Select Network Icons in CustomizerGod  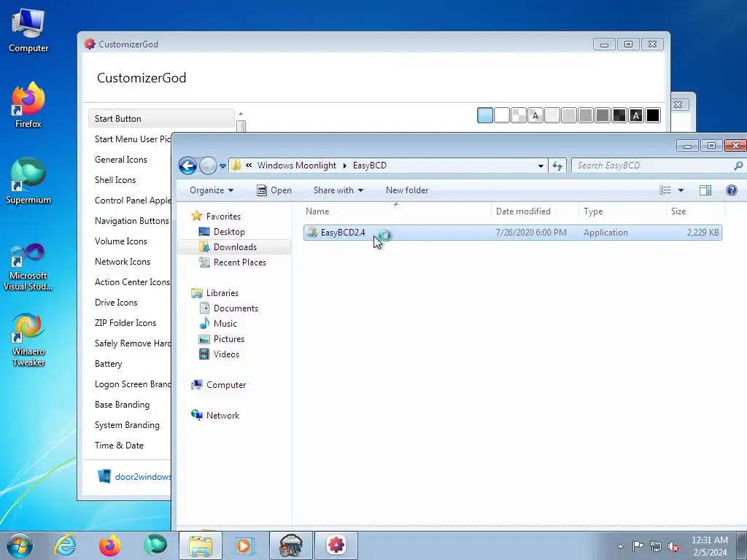click(122, 262)
